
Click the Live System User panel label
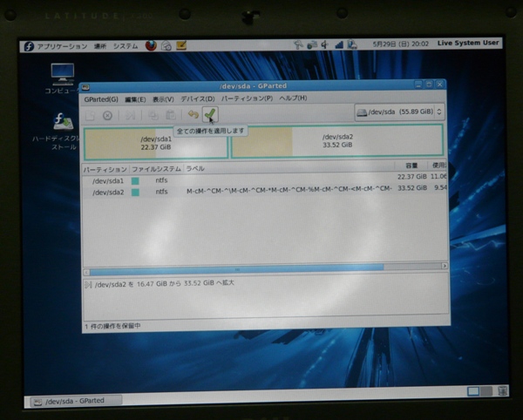click(469, 43)
